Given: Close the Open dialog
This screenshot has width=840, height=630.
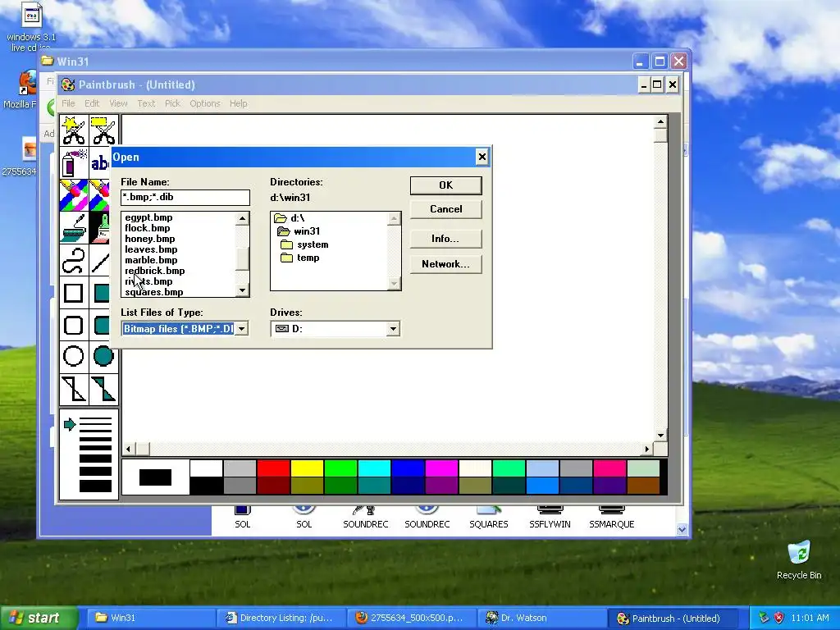Looking at the screenshot, I should 482,157.
